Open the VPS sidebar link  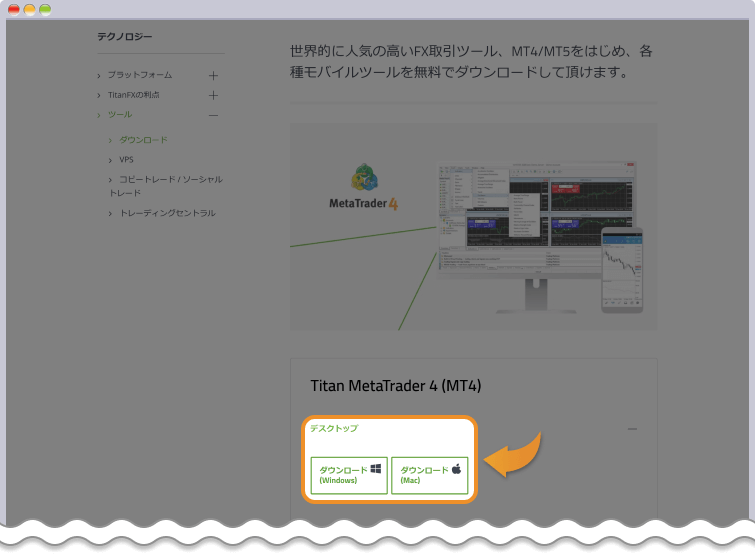click(x=126, y=160)
